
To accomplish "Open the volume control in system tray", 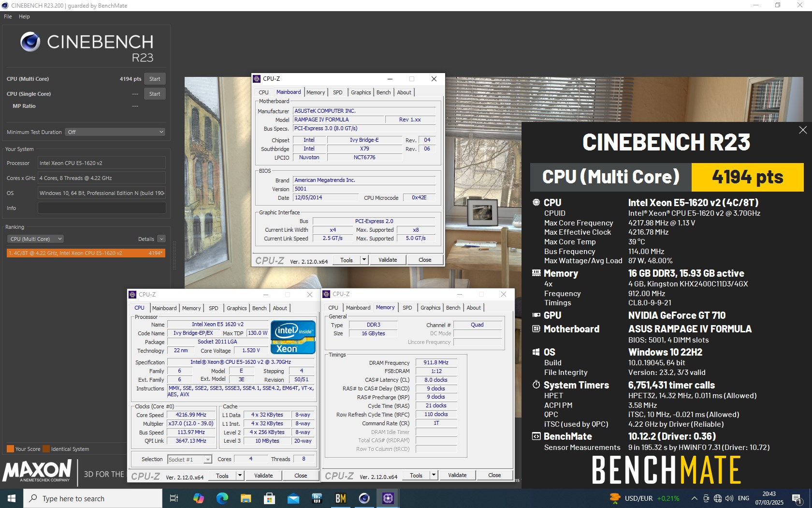I will [729, 498].
